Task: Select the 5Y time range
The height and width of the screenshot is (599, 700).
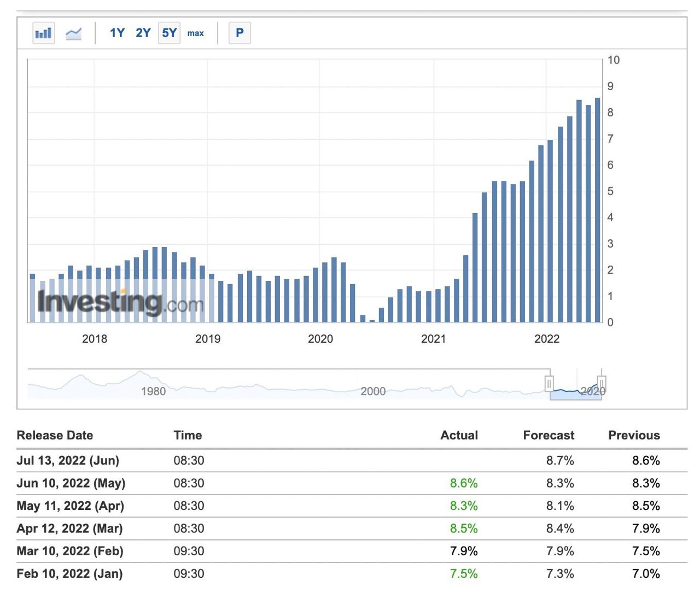Action: point(169,33)
